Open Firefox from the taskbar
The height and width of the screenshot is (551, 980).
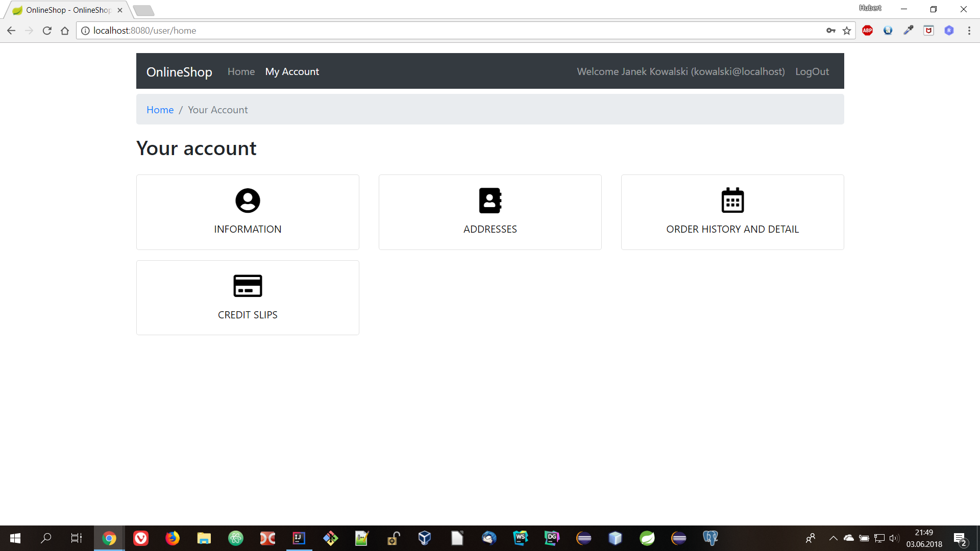tap(173, 538)
